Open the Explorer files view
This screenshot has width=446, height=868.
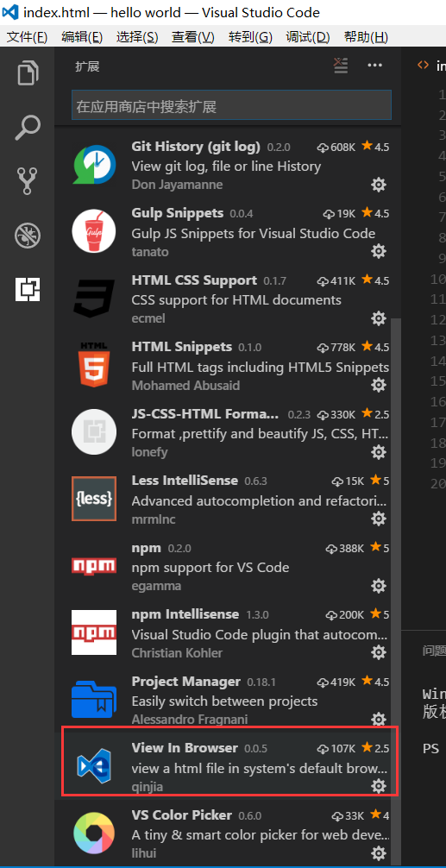[28, 73]
